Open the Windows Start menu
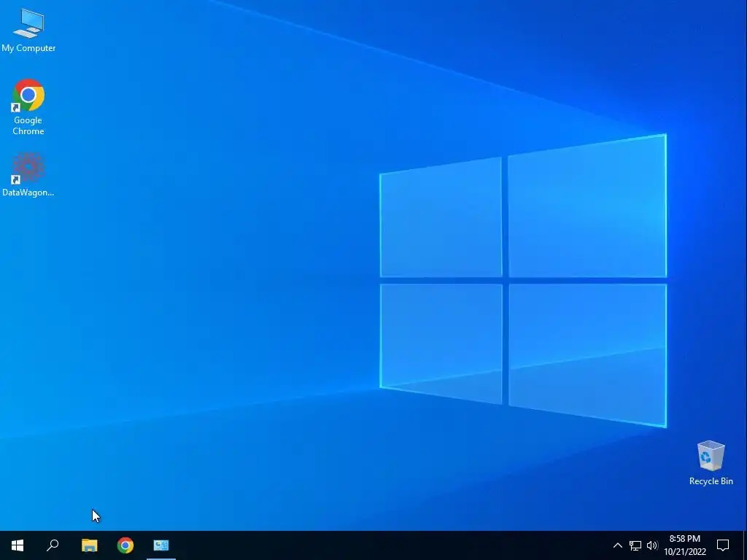Image resolution: width=747 pixels, height=560 pixels. point(18,545)
